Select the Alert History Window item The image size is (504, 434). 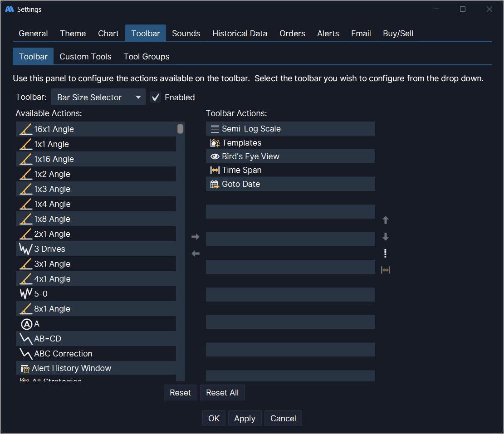click(71, 368)
